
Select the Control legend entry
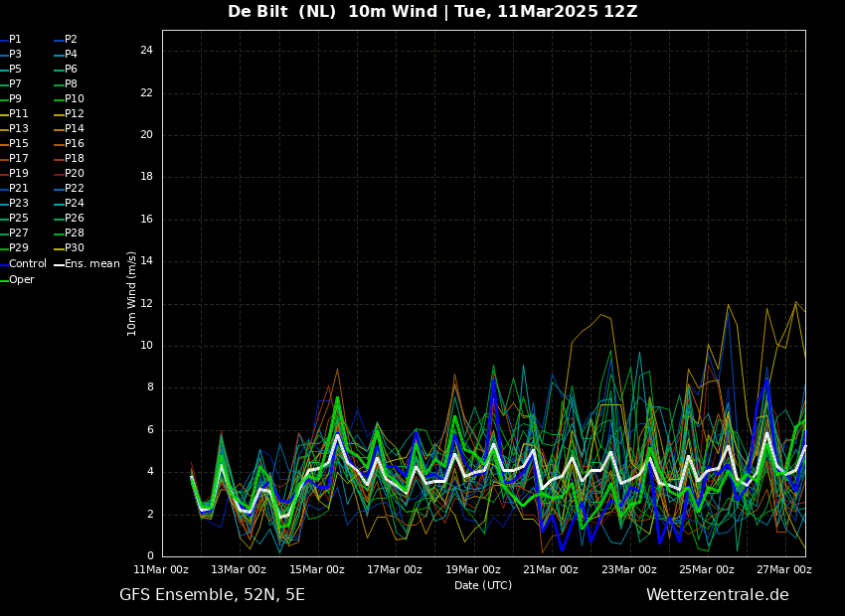coord(23,264)
